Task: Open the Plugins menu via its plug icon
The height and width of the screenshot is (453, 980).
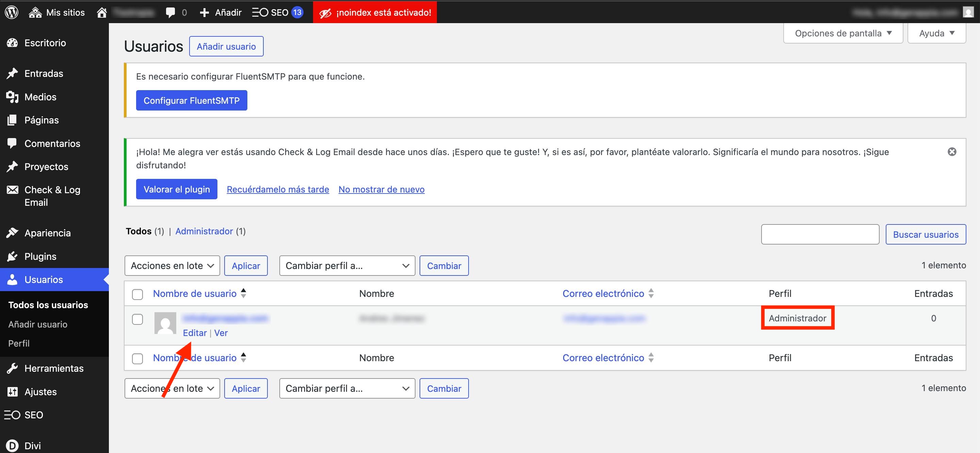Action: click(x=13, y=256)
